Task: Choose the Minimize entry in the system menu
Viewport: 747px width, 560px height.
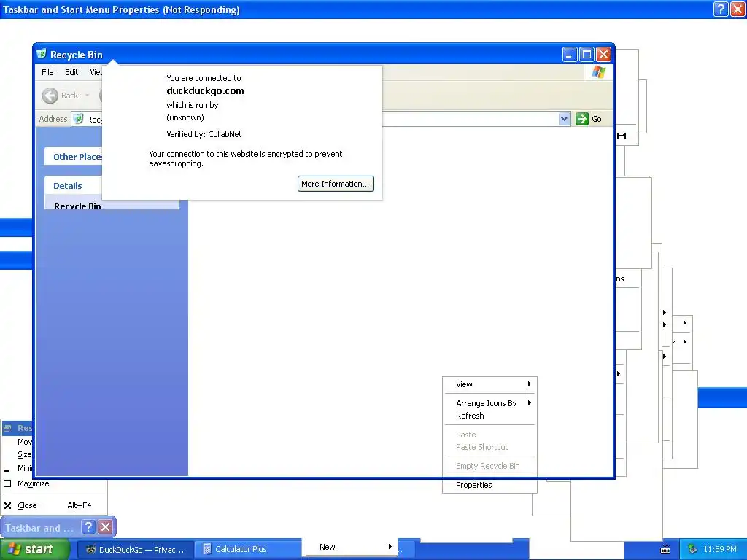Action: click(18, 468)
